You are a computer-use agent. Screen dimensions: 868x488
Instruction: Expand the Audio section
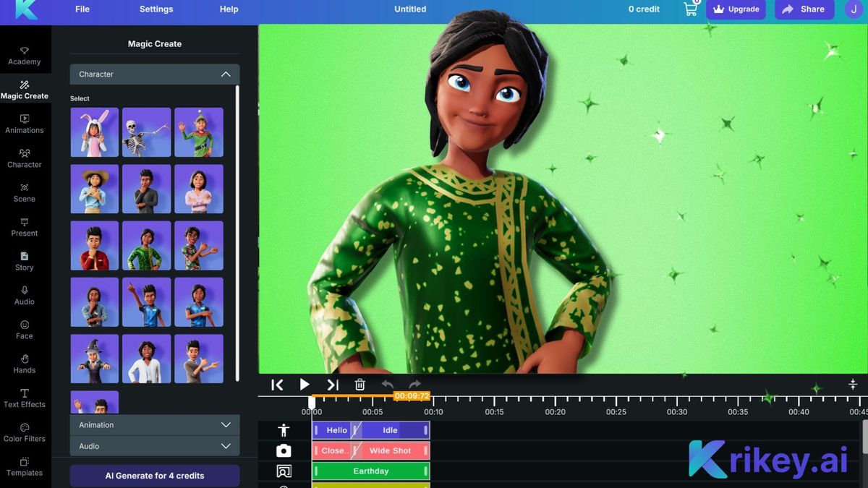153,446
